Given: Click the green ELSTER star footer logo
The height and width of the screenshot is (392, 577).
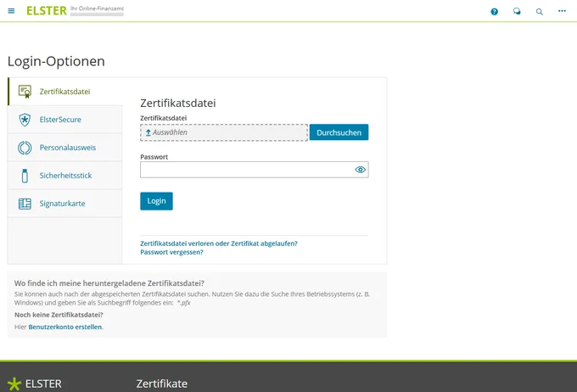Looking at the screenshot, I should 14,384.
